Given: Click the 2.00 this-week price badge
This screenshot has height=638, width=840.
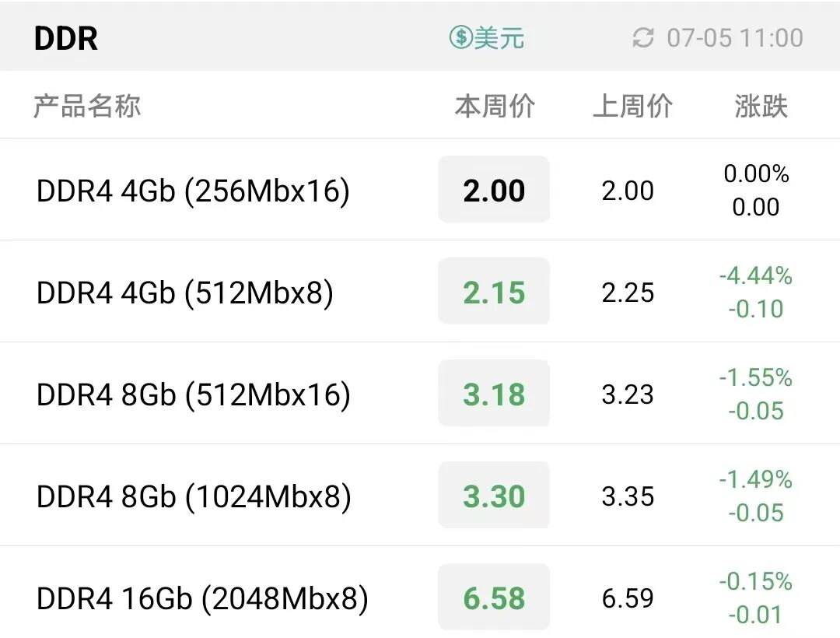Looking at the screenshot, I should point(494,190).
